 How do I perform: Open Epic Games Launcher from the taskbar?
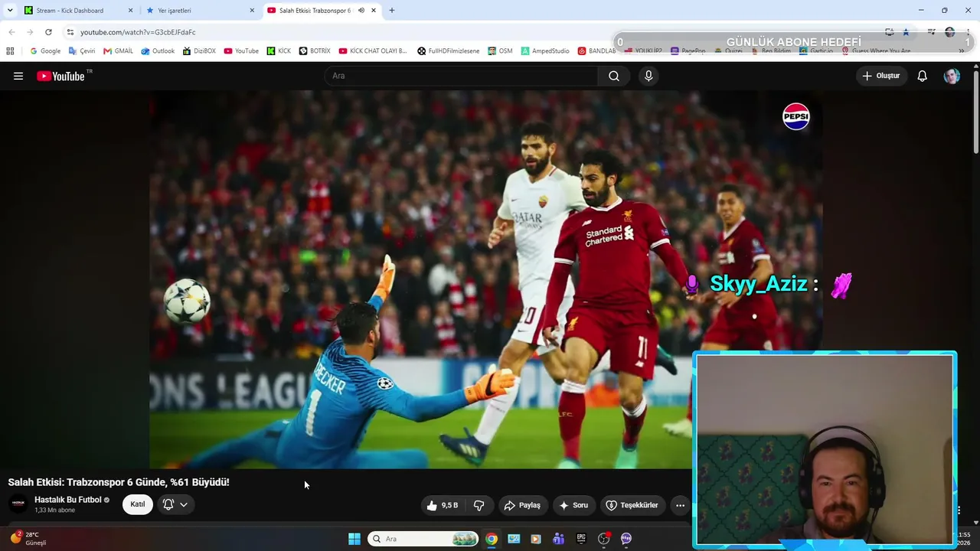(581, 539)
